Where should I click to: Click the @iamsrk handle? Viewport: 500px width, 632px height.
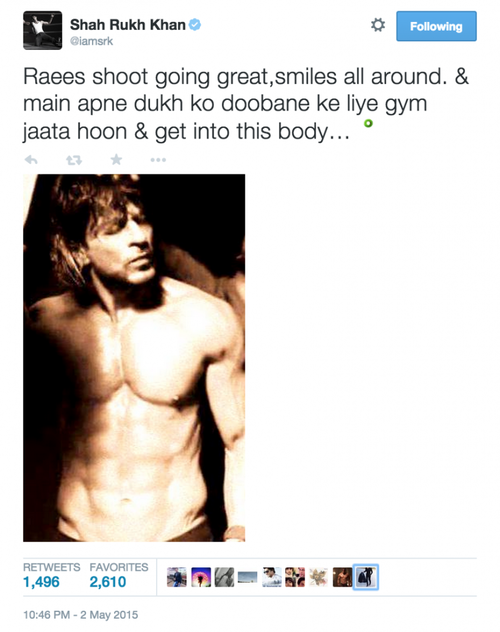pos(91,41)
